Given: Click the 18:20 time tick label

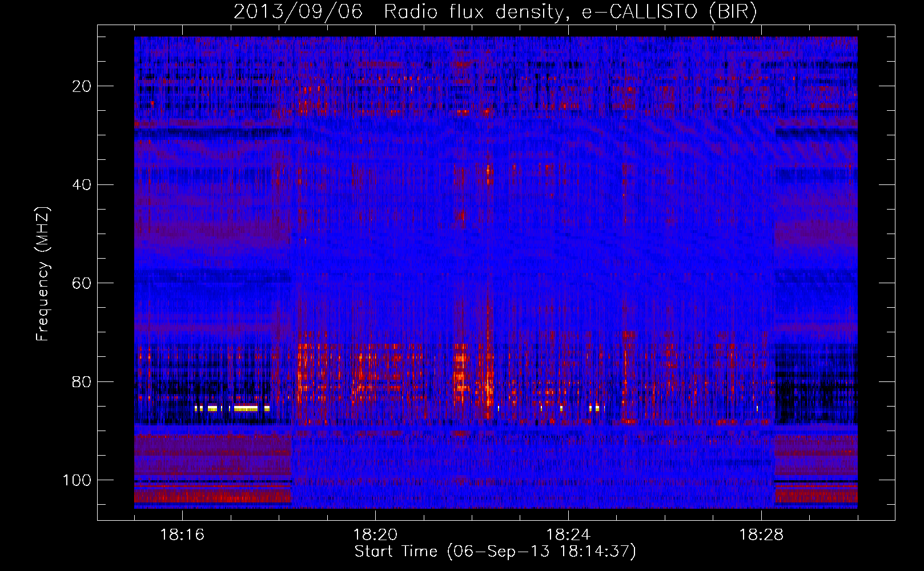Looking at the screenshot, I should click(x=375, y=535).
